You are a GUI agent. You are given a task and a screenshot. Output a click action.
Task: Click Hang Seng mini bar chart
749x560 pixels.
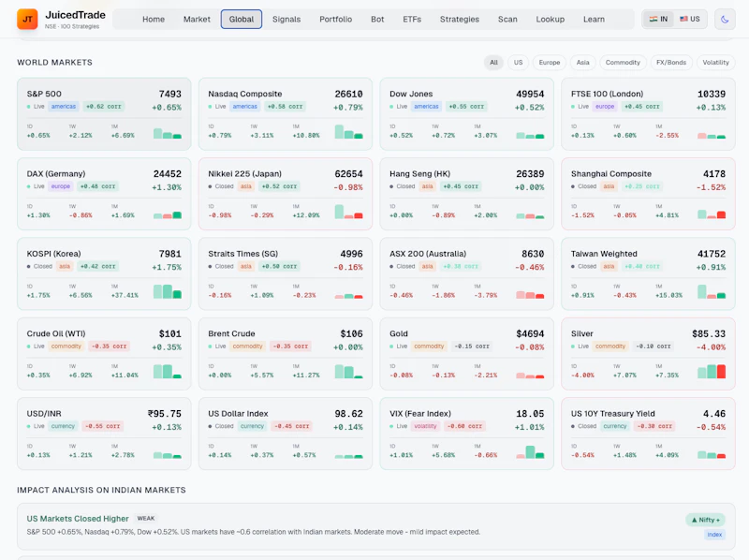tap(530, 216)
